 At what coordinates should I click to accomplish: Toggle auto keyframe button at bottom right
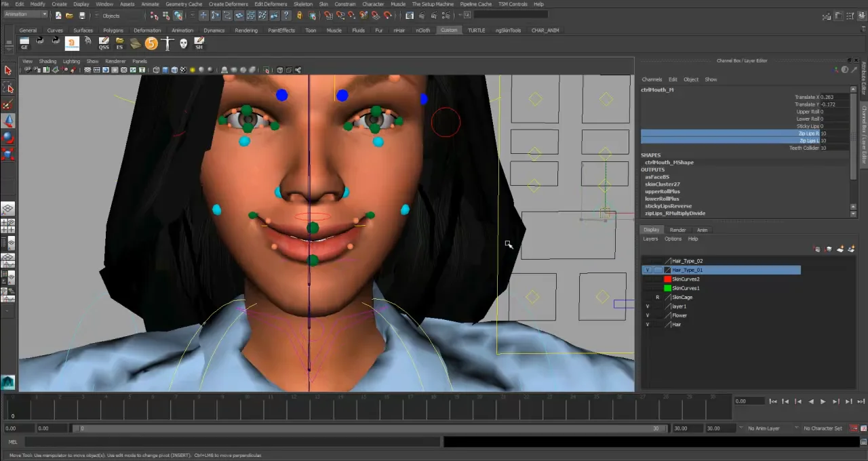[854, 428]
